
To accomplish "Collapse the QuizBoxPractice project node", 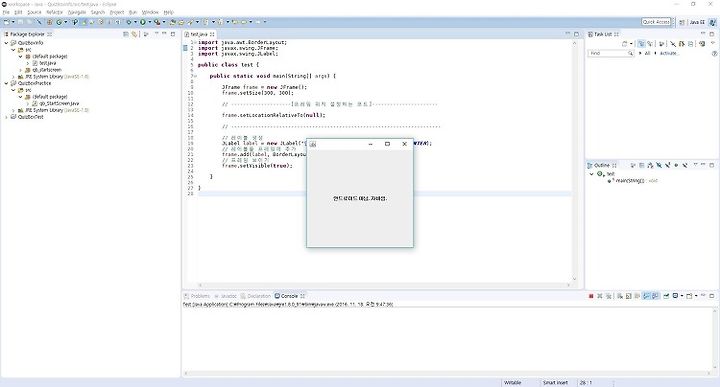I will point(6,83).
